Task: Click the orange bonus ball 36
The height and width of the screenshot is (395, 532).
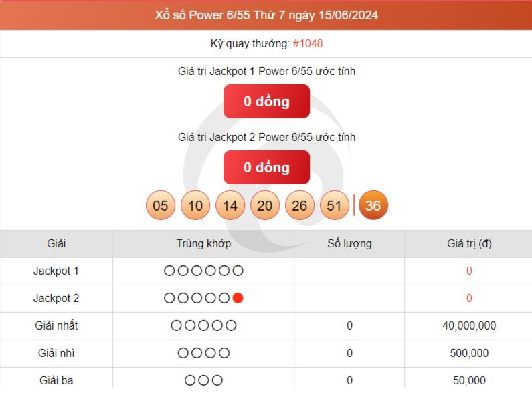Action: (x=373, y=206)
